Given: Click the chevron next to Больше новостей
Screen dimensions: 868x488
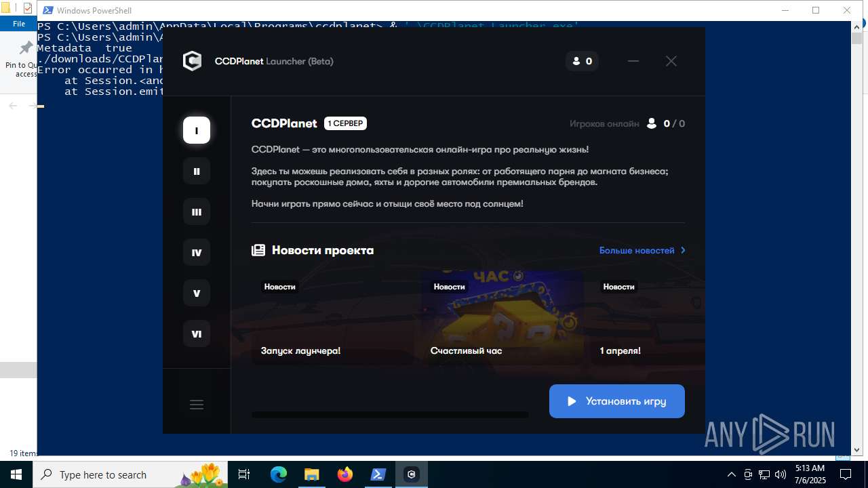Looking at the screenshot, I should [683, 250].
